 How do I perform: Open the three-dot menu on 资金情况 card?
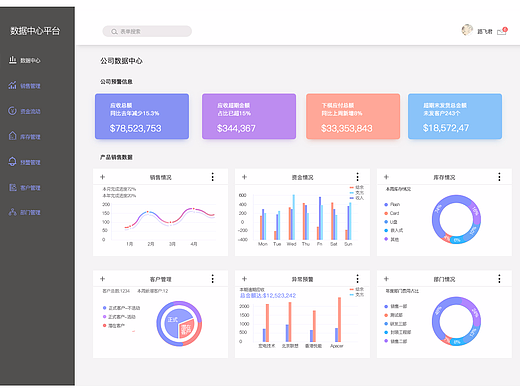pos(357,177)
